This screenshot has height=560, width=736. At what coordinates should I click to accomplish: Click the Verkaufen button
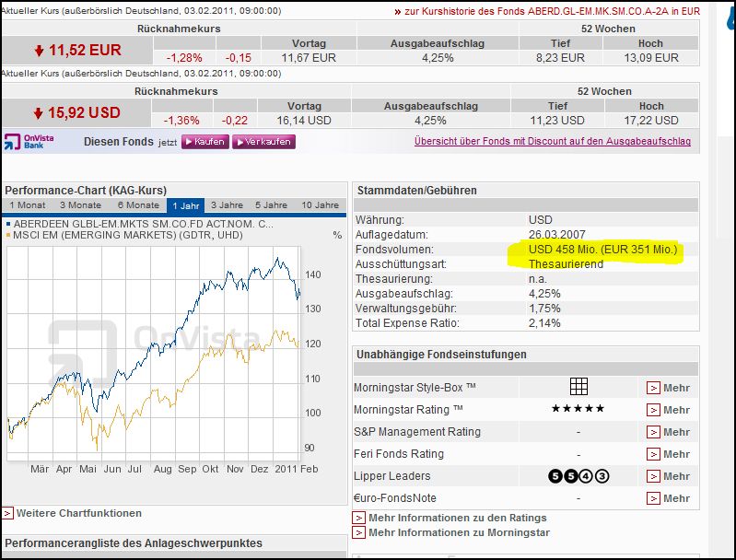click(x=263, y=142)
